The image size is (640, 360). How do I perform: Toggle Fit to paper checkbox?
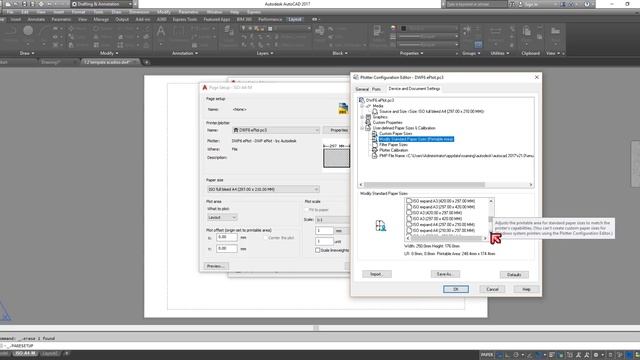pyautogui.click(x=307, y=210)
